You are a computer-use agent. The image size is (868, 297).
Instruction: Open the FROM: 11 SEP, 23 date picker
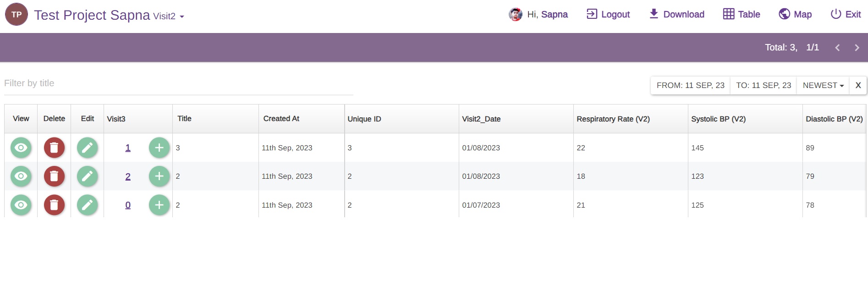pos(690,85)
